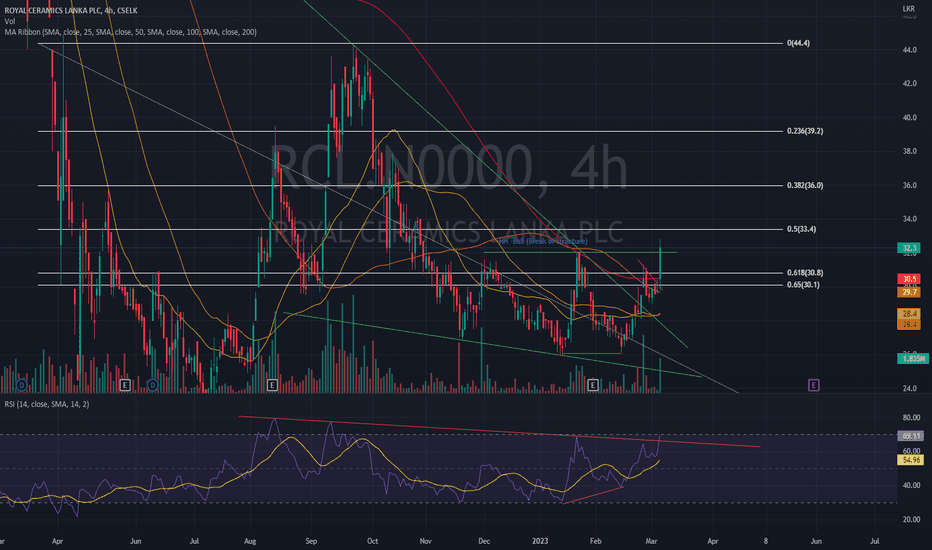The width and height of the screenshot is (932, 550).
Task: Click the 34.0 price axis tick
Action: [x=909, y=219]
